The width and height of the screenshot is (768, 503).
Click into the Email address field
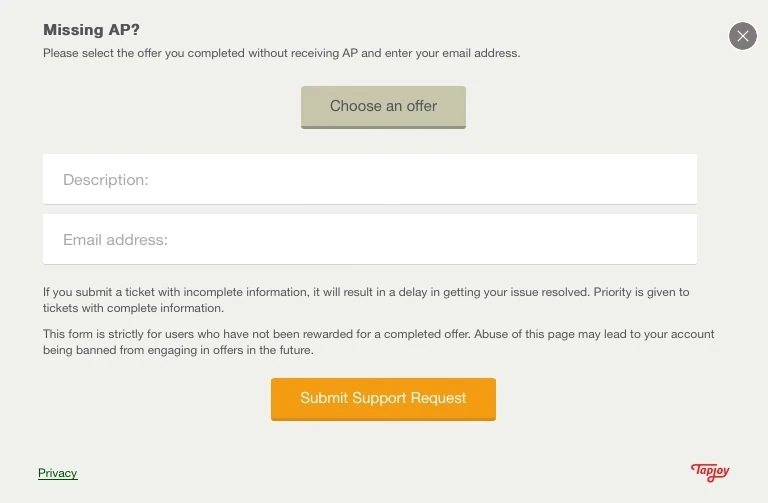[369, 240]
